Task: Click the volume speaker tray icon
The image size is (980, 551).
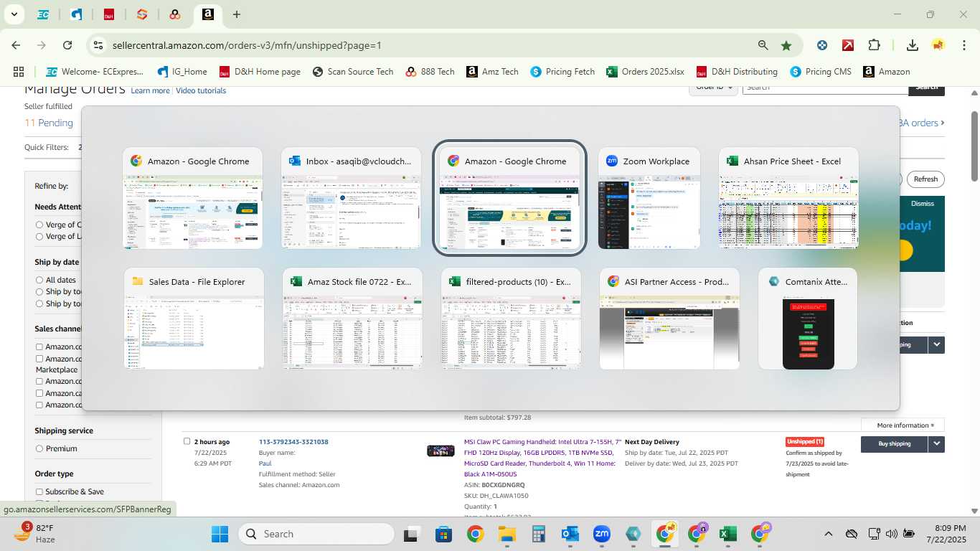Action: point(892,534)
